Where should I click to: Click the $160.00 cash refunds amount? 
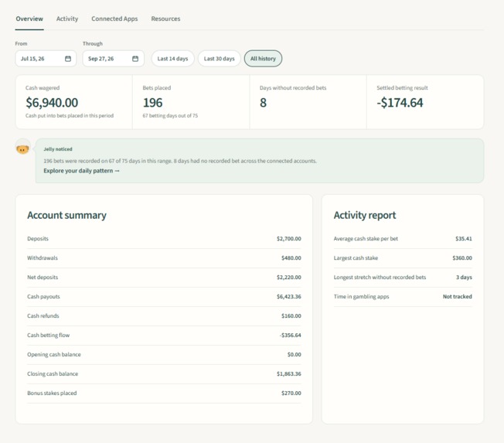point(291,315)
